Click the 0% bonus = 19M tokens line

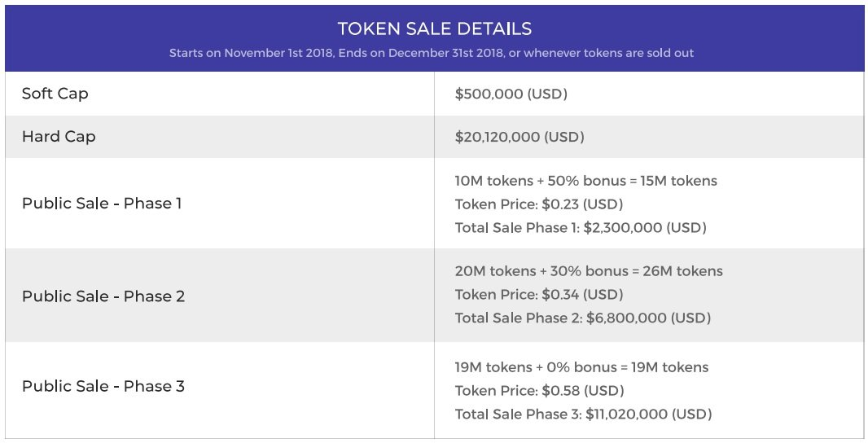point(581,367)
